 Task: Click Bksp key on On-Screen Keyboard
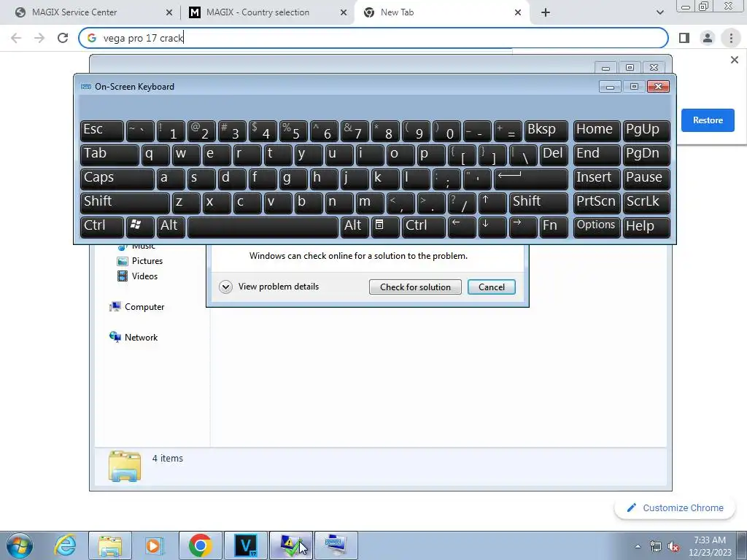tap(546, 131)
